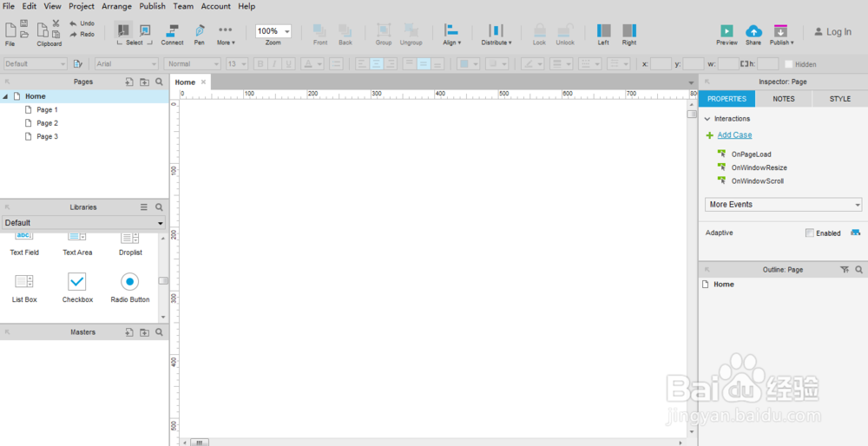Search libraries with the magnifier icon
The image size is (868, 446).
159,207
